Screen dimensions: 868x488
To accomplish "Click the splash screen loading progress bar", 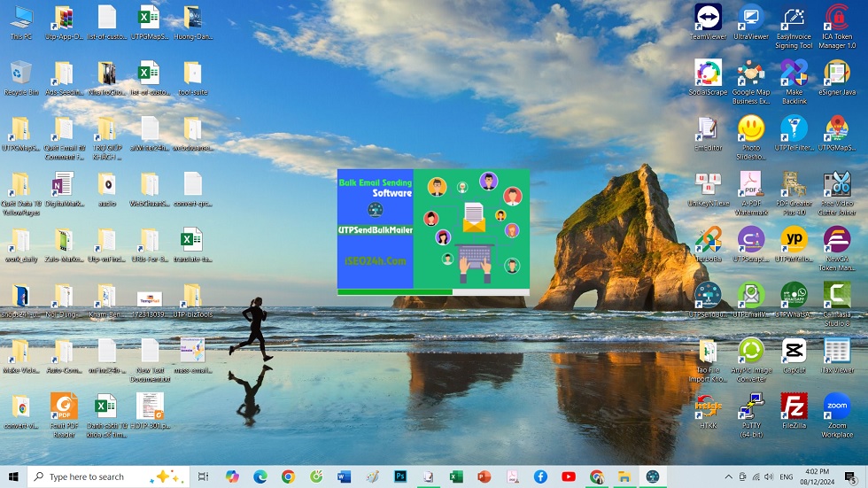I will [433, 291].
